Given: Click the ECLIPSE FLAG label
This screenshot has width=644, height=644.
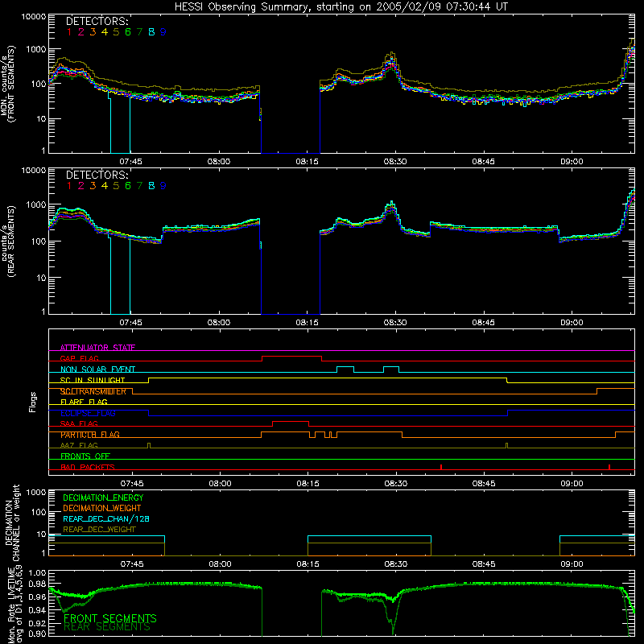Looking at the screenshot, I should (88, 413).
